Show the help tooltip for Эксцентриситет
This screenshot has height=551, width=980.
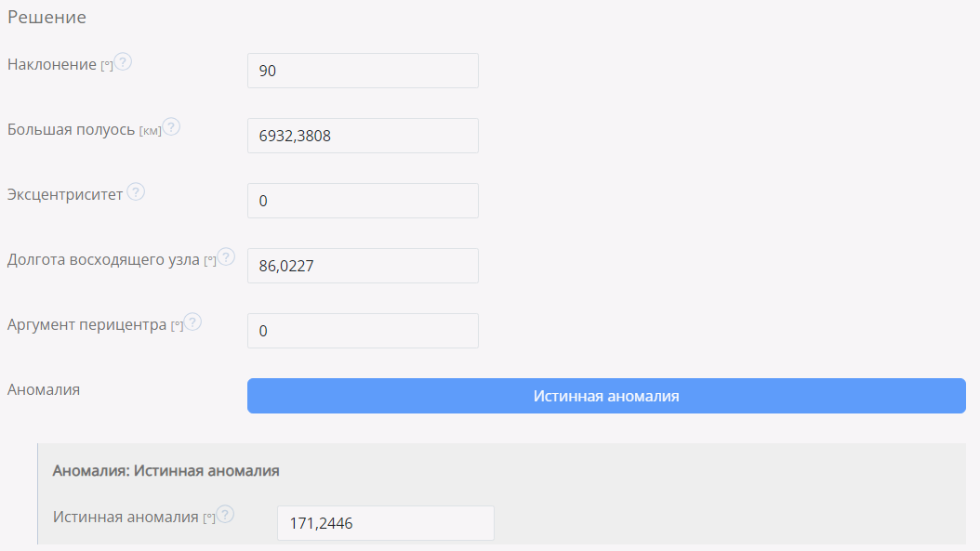136,192
